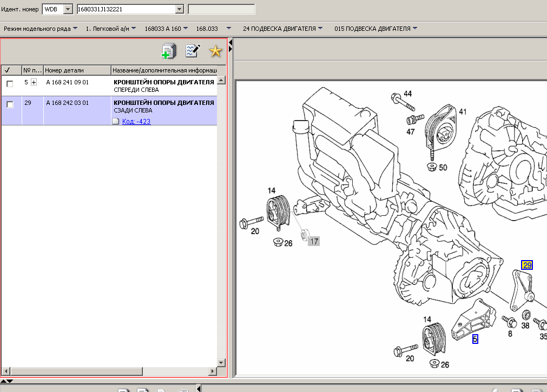The image size is (547, 392).
Task: Click the gold star favorites icon
Action: 215,51
